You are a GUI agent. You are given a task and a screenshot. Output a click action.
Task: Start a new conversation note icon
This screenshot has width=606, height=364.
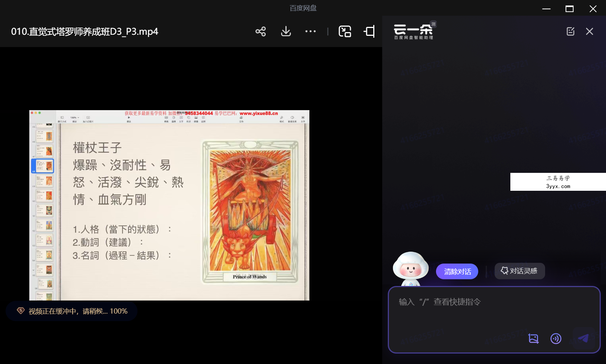(x=571, y=31)
